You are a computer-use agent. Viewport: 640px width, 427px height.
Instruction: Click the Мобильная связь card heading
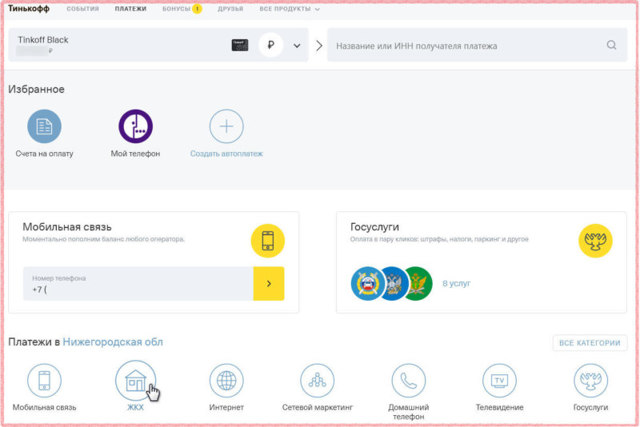[x=67, y=227]
